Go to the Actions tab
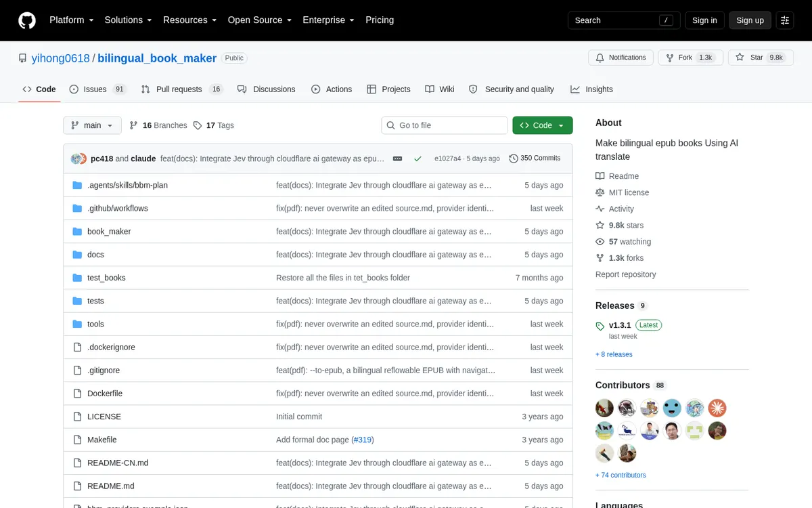 (332, 89)
